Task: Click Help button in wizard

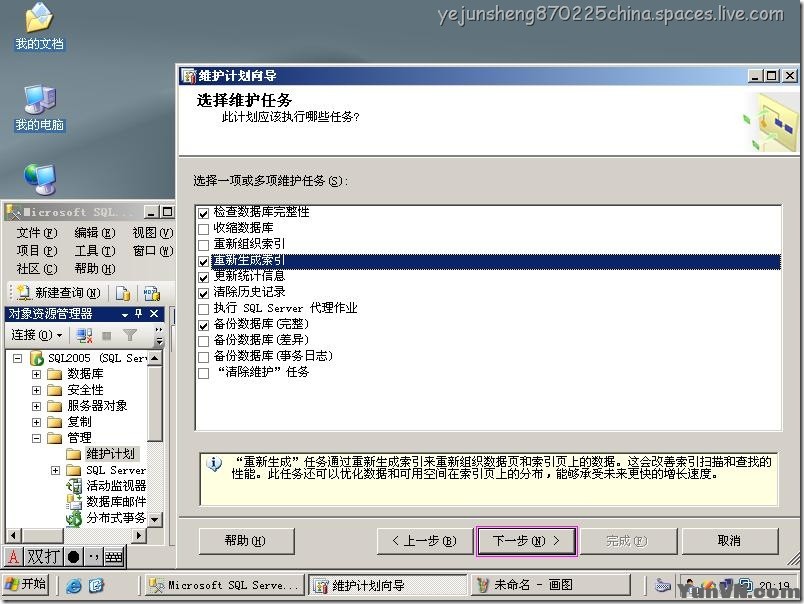Action: (x=246, y=541)
